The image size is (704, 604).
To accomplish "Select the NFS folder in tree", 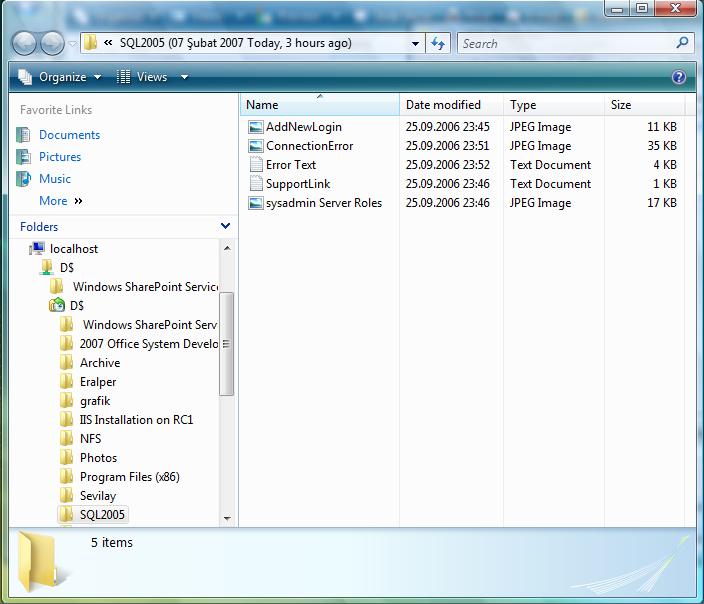I will 90,439.
